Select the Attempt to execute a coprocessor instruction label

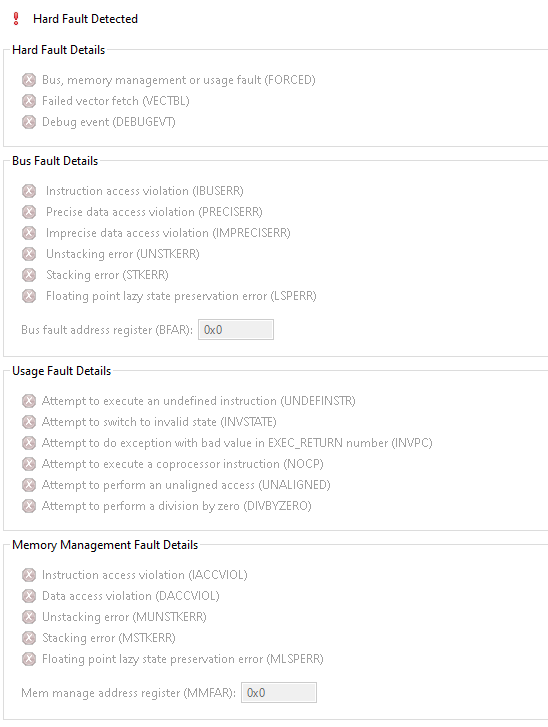183,464
